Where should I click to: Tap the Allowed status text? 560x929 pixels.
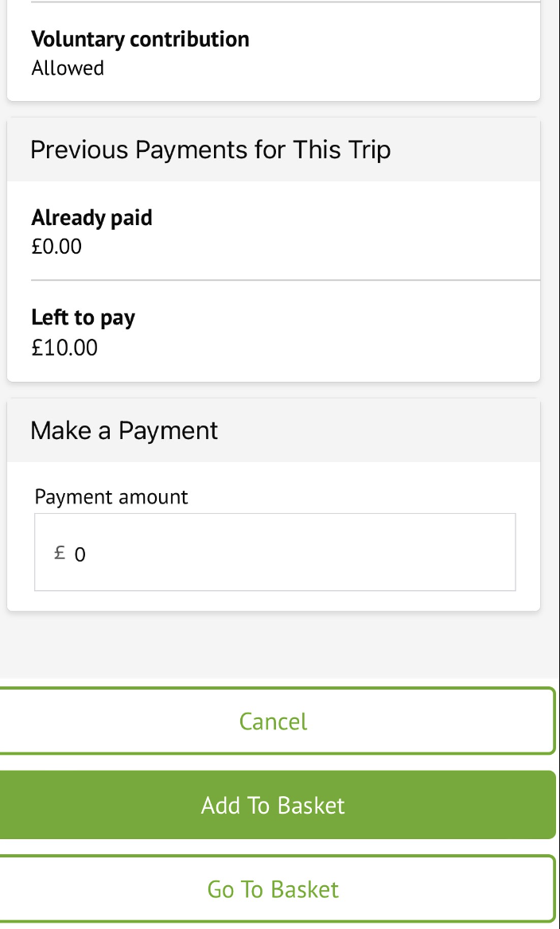click(68, 68)
